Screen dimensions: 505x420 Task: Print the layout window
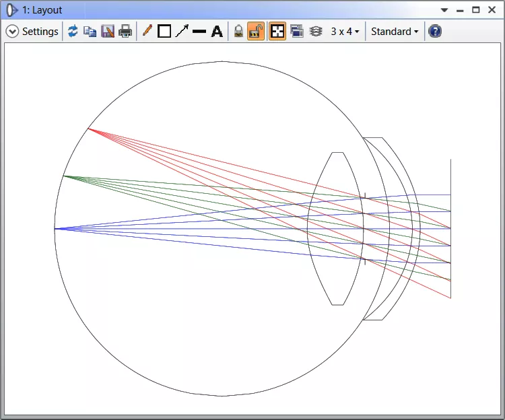[125, 32]
